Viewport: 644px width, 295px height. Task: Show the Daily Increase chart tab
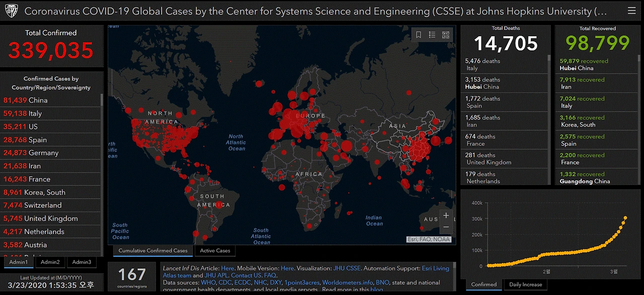point(526,284)
